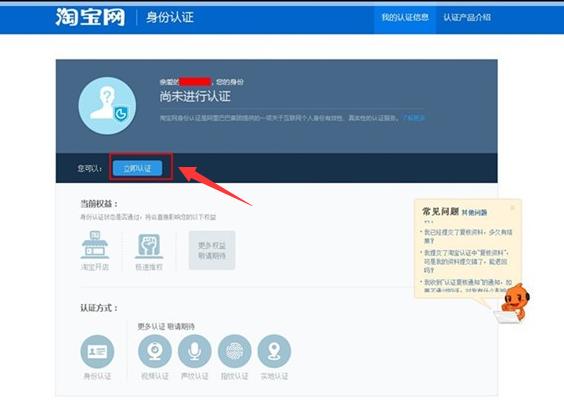Click the 更多权益 敬请期待 tile
This screenshot has height=400, width=564.
(x=212, y=250)
